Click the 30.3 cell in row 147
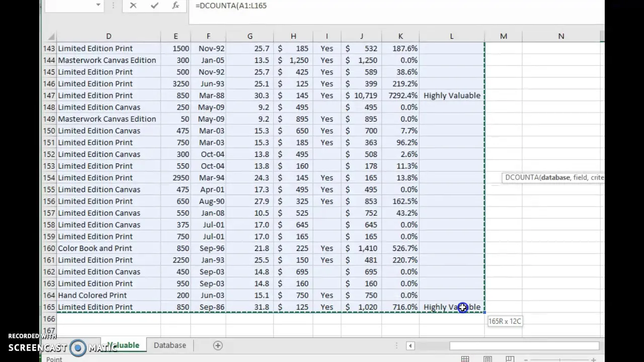The height and width of the screenshot is (362, 644). (x=250, y=96)
